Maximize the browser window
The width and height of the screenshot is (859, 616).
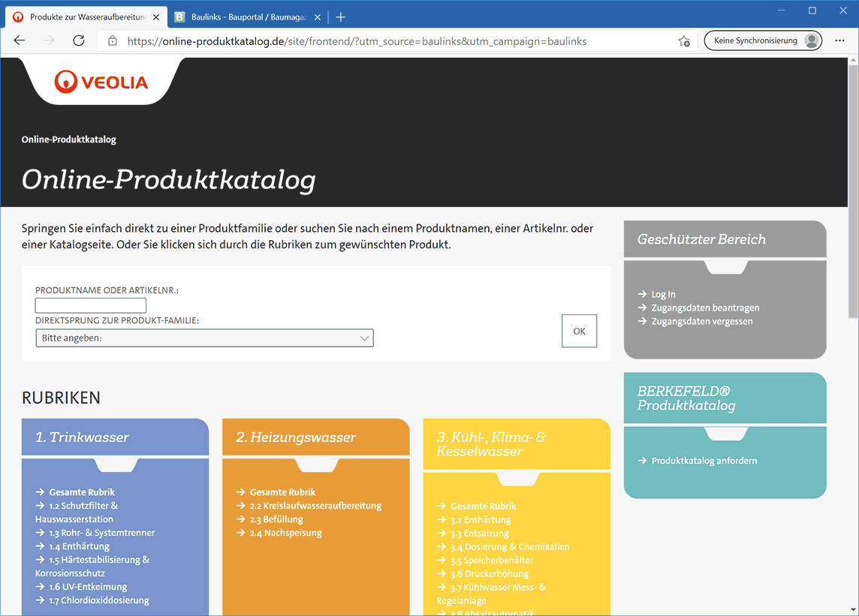click(x=812, y=11)
